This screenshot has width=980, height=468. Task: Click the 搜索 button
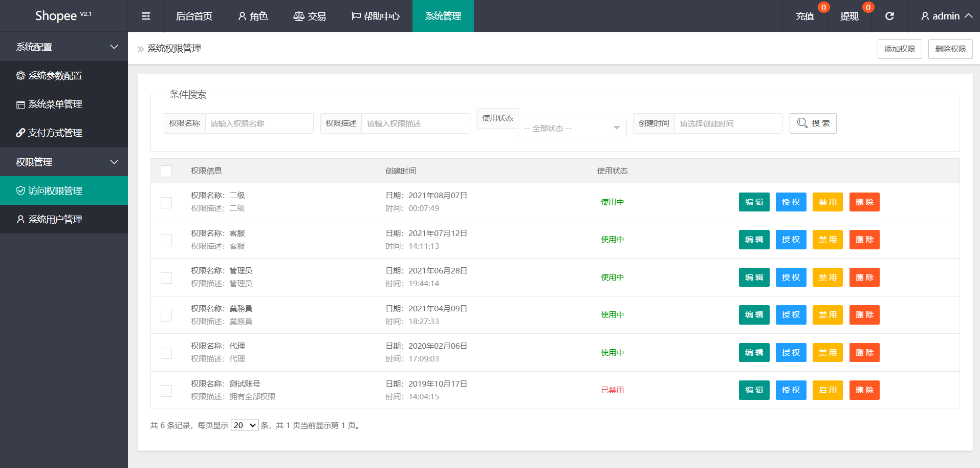pyautogui.click(x=813, y=123)
